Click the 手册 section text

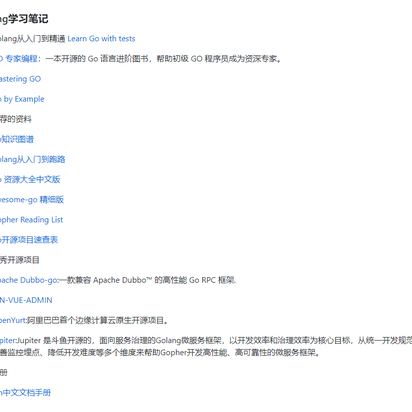4,372
